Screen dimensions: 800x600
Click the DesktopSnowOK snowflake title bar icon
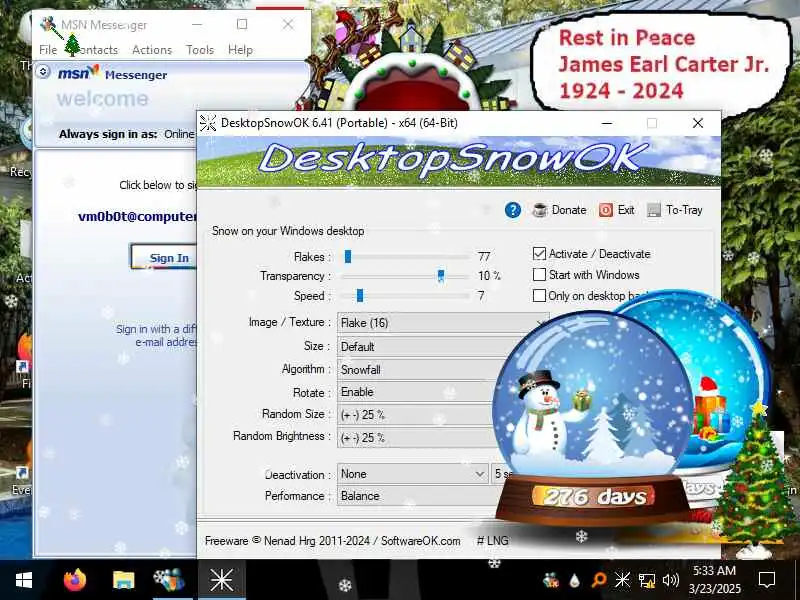coord(208,123)
